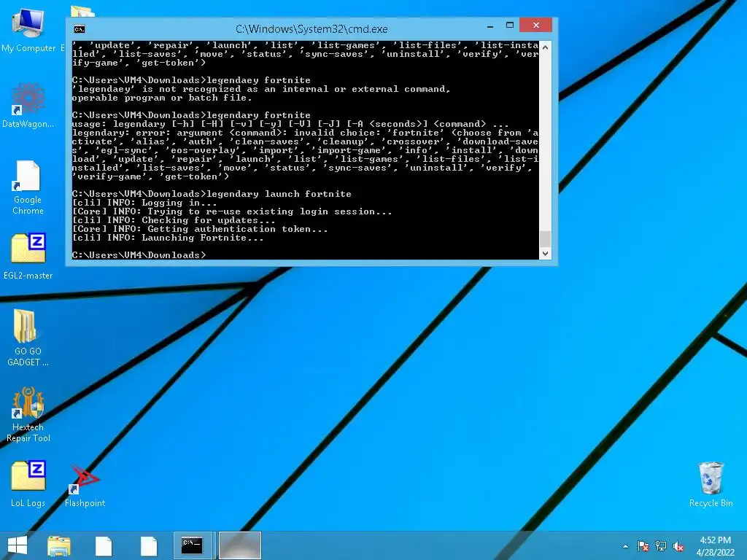Open the clock showing 4:52 PM
This screenshot has width=747, height=560.
click(x=715, y=546)
